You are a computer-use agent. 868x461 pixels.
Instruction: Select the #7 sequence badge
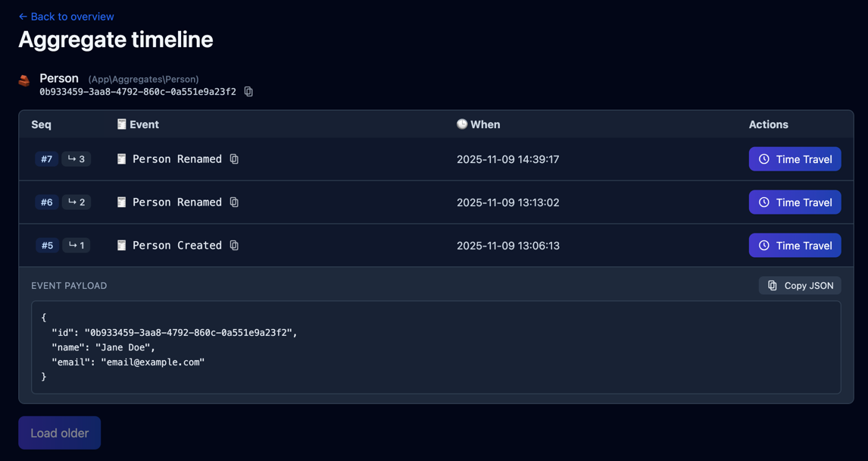click(46, 159)
